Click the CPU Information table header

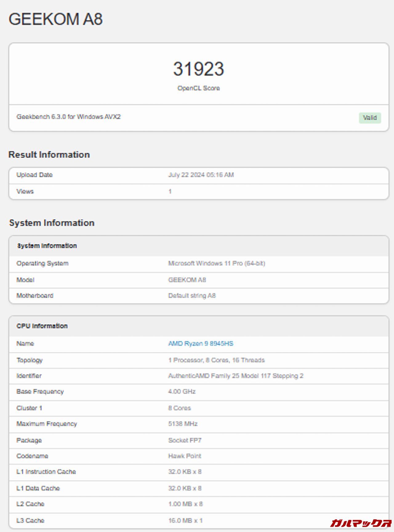coord(42,326)
